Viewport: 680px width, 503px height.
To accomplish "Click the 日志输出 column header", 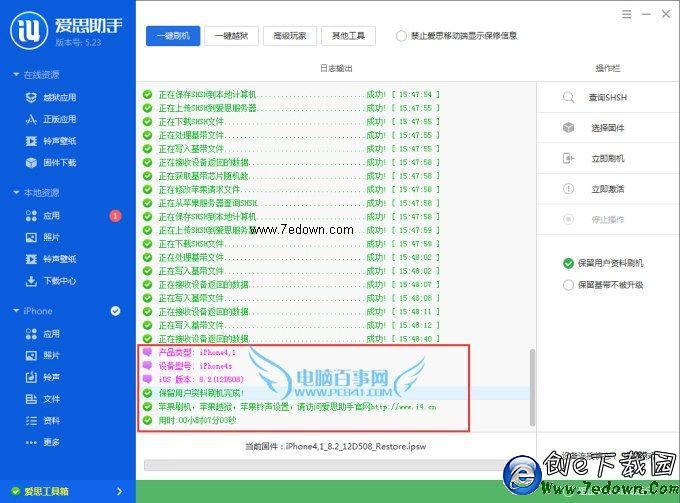I will [x=336, y=69].
